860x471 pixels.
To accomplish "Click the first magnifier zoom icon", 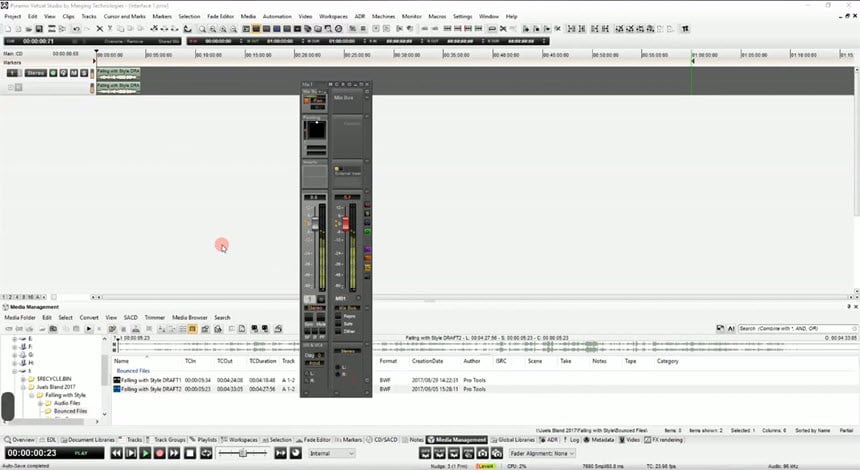I will [202, 29].
